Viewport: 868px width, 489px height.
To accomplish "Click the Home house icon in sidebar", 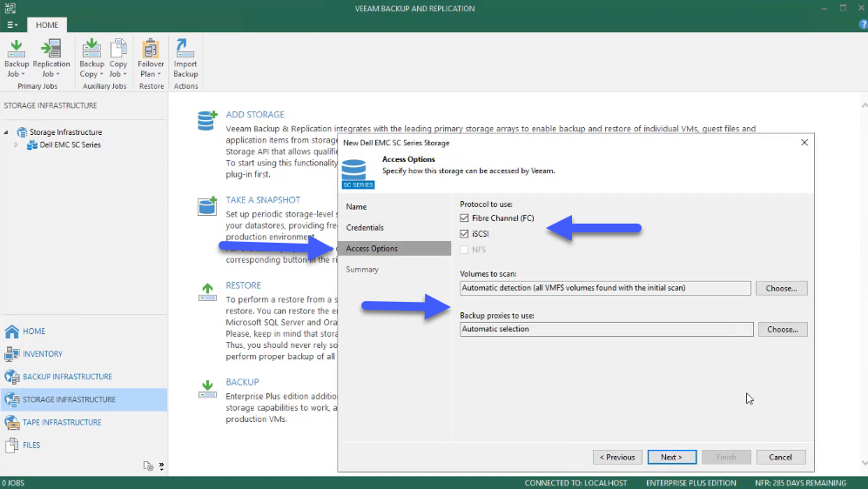I will (11, 332).
